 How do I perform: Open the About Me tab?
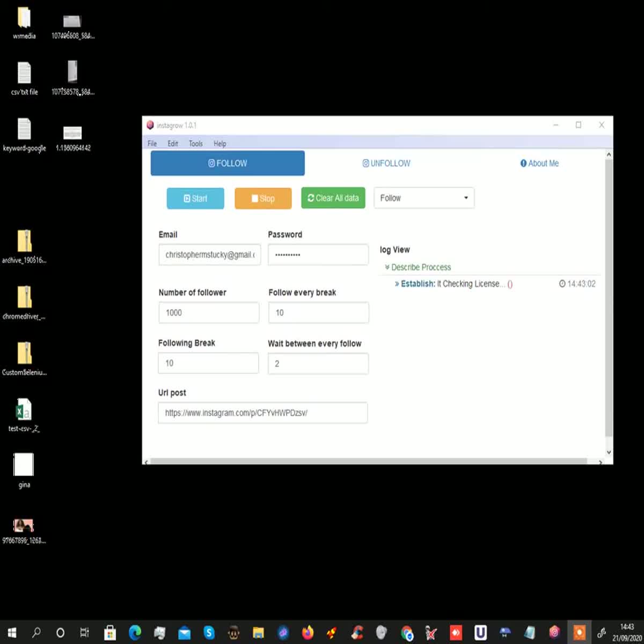(539, 163)
